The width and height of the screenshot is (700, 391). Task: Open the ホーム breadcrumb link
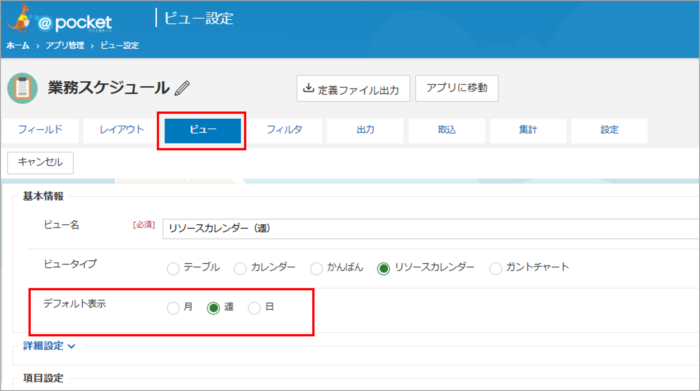(x=18, y=46)
